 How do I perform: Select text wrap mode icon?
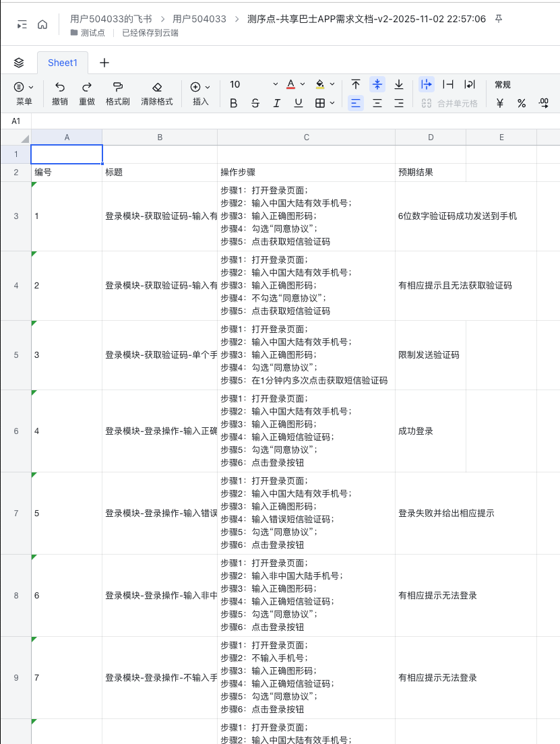pos(469,84)
